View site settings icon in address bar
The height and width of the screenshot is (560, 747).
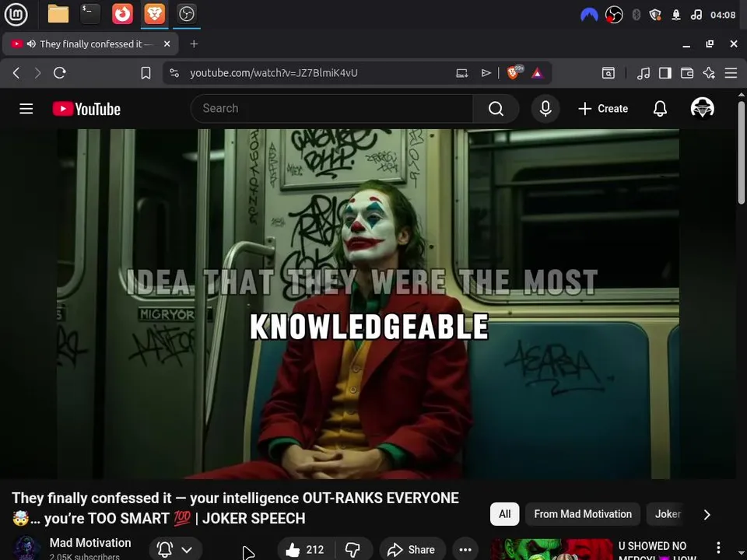pos(174,73)
